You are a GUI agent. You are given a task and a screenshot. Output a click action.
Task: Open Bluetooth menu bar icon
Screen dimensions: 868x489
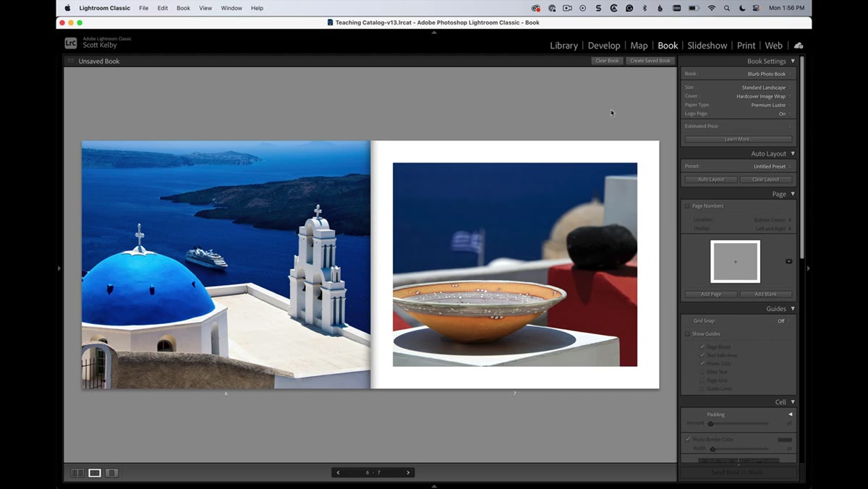645,8
